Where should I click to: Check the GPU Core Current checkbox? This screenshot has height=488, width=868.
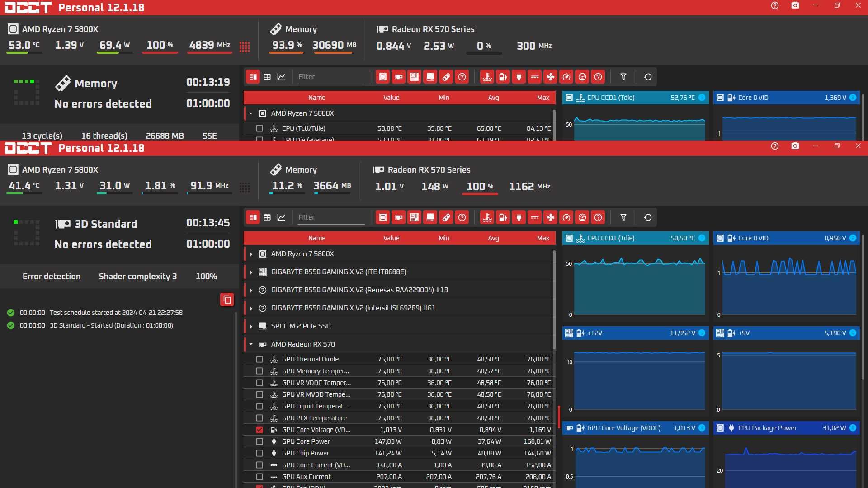[x=259, y=465]
